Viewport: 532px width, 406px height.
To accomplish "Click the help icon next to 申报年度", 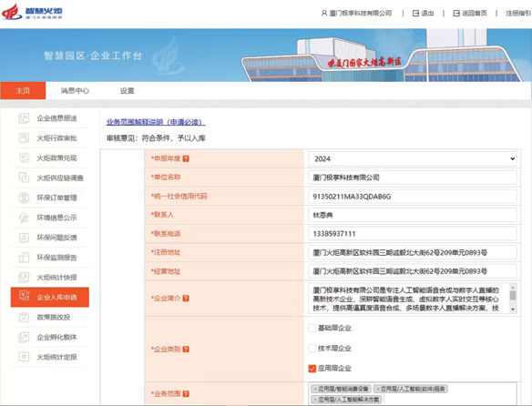I will (x=186, y=158).
